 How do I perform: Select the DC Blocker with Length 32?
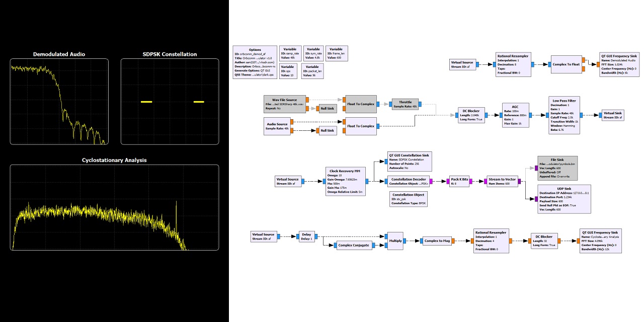pos(545,241)
